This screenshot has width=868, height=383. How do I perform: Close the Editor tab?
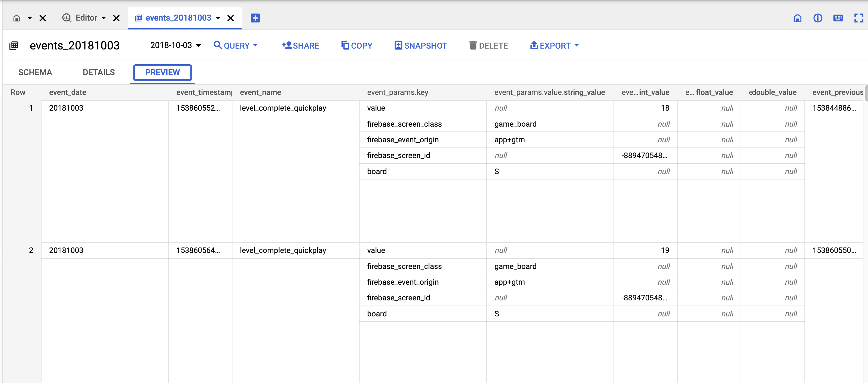(116, 18)
